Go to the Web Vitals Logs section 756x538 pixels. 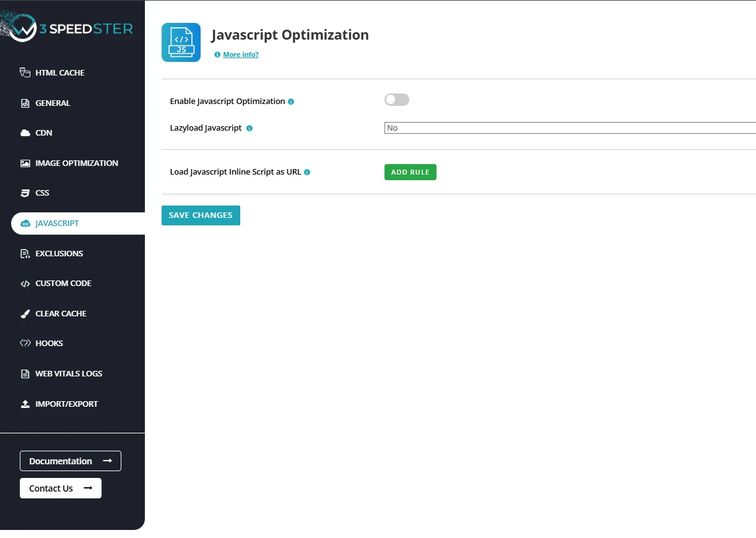pyautogui.click(x=68, y=374)
